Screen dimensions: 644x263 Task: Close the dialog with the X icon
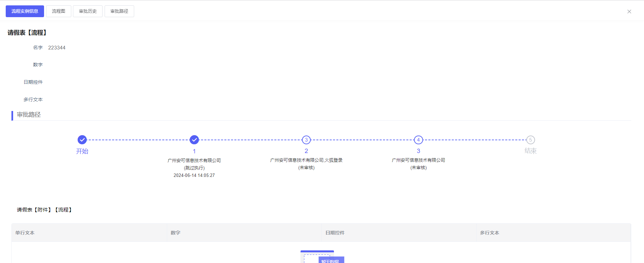pyautogui.click(x=629, y=11)
